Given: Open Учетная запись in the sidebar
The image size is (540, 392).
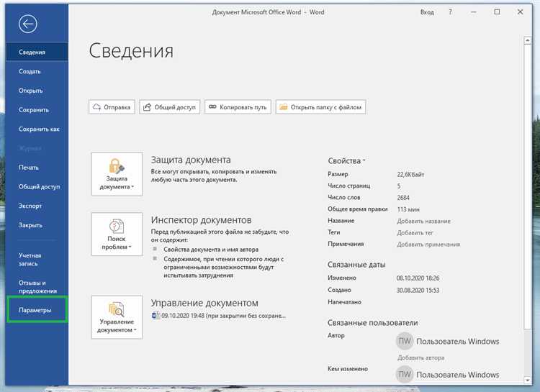Looking at the screenshot, I should (37, 260).
